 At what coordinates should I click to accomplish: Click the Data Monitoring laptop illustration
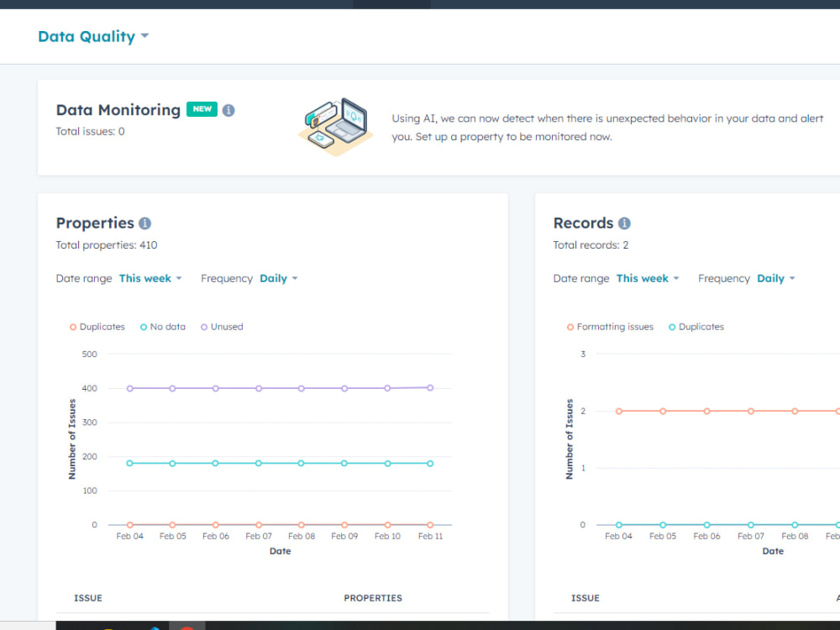tap(336, 126)
